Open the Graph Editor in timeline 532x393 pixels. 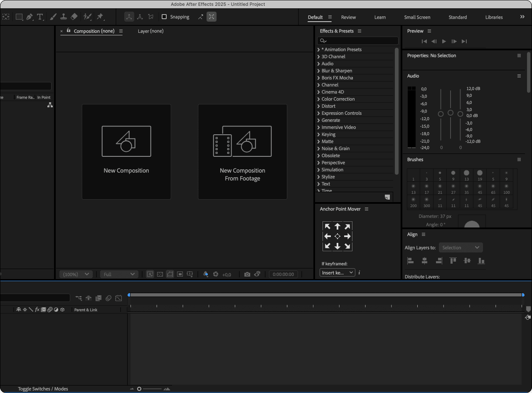(x=118, y=298)
